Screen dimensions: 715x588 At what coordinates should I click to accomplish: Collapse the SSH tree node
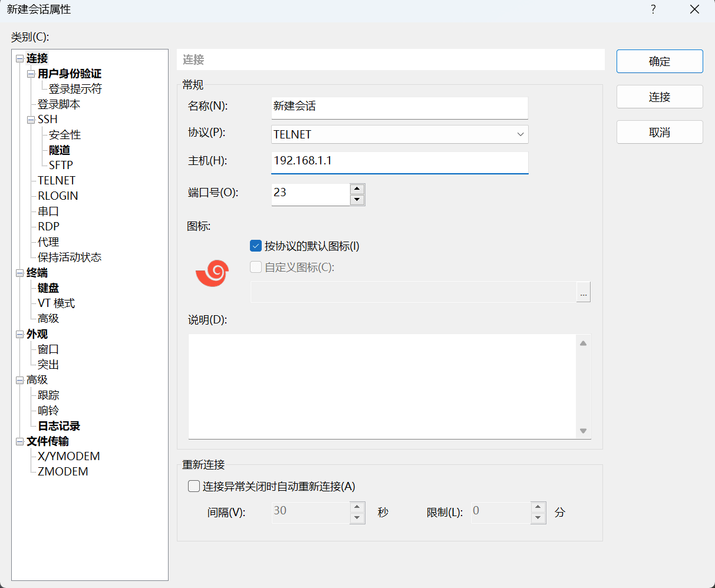pos(31,120)
